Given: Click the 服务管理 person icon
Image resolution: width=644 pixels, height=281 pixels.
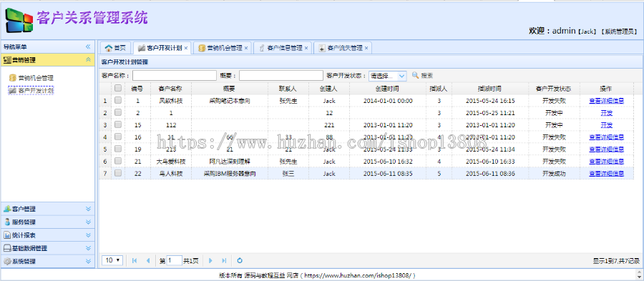Looking at the screenshot, I should point(7,222).
